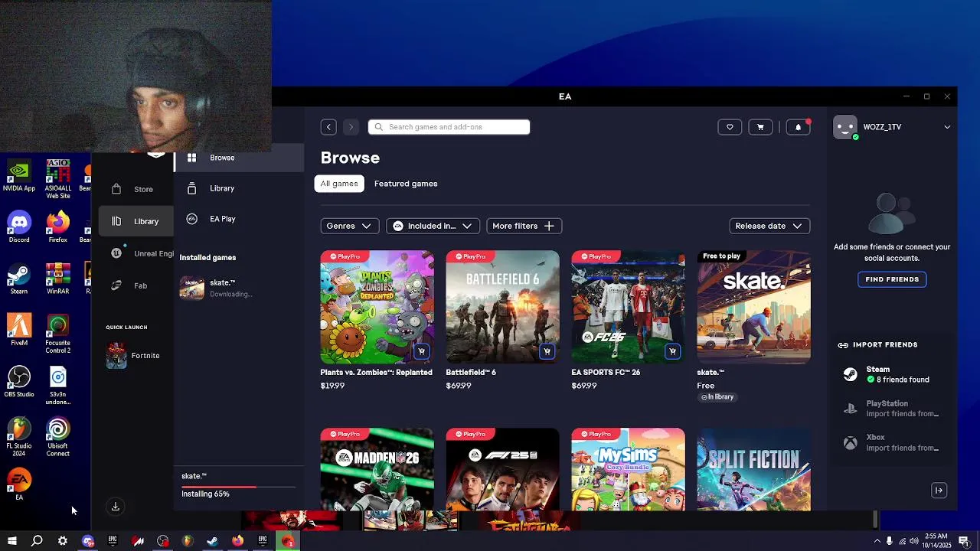Screen dimensions: 980x551
Task: Open the EA shopping cart icon
Action: click(x=760, y=127)
